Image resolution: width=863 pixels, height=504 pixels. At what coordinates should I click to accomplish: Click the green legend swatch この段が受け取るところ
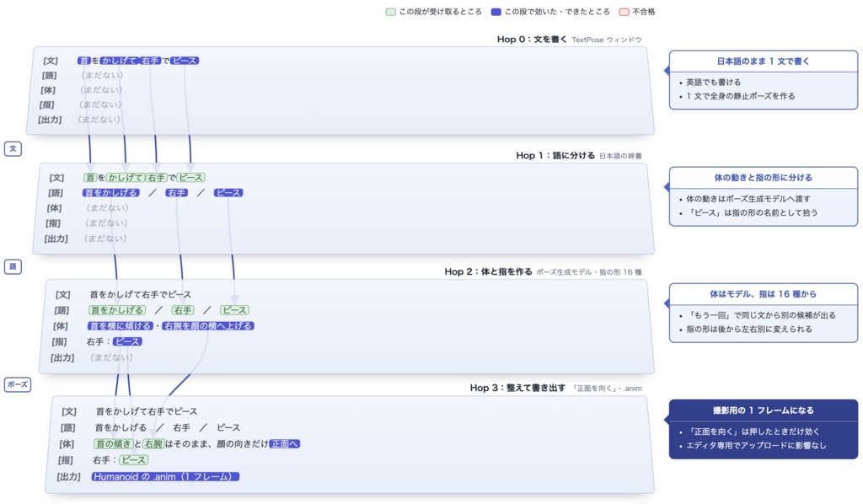click(x=391, y=12)
